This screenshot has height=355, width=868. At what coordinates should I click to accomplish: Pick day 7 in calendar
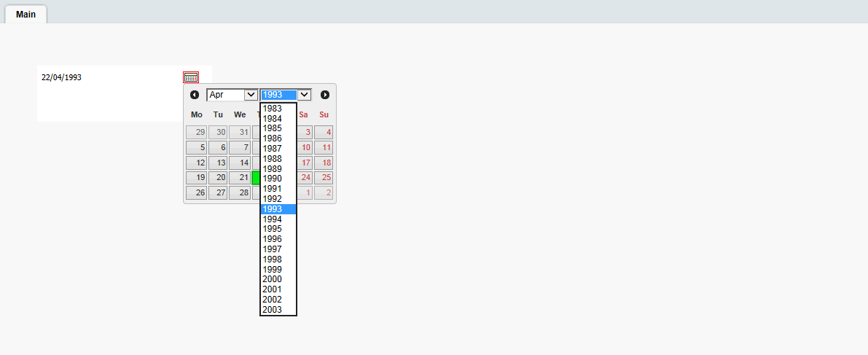click(239, 147)
